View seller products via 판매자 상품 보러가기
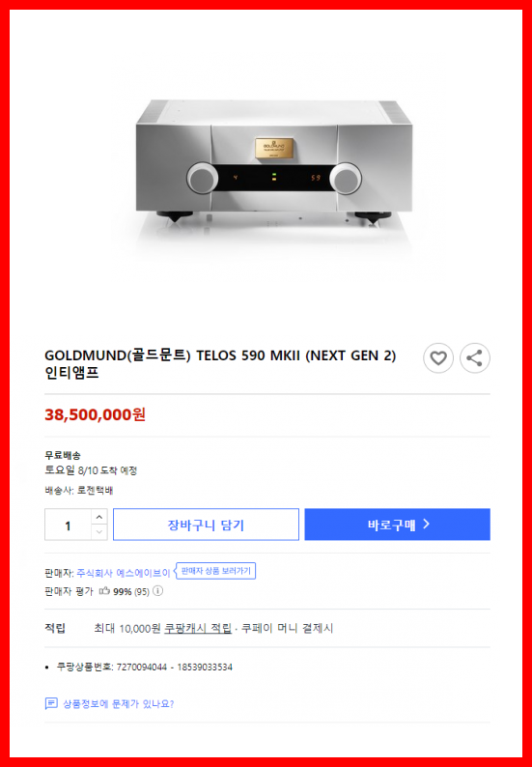The height and width of the screenshot is (767, 532). (215, 571)
